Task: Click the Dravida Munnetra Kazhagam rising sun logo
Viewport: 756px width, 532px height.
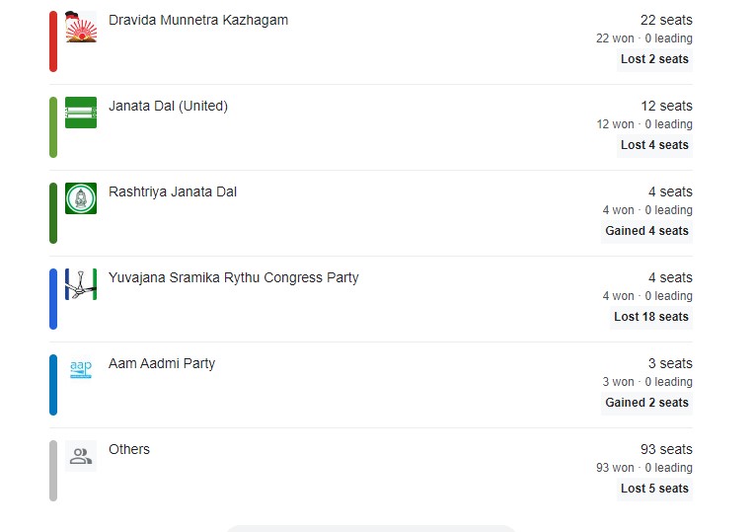Action: (81, 27)
